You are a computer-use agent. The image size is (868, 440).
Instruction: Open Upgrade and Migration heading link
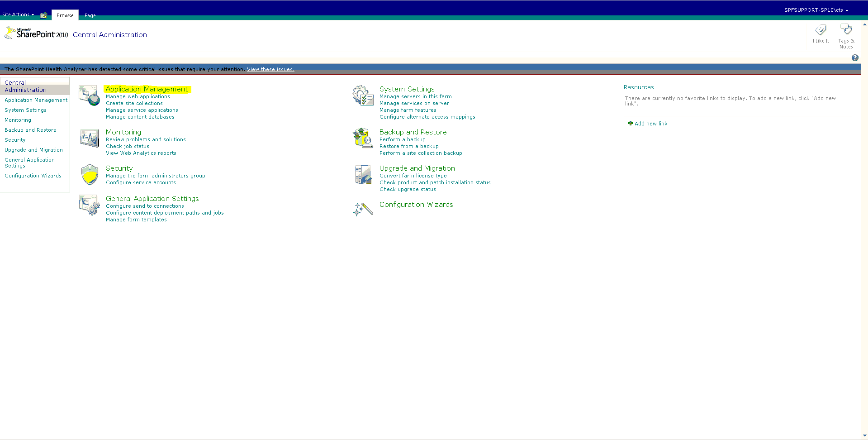point(417,168)
